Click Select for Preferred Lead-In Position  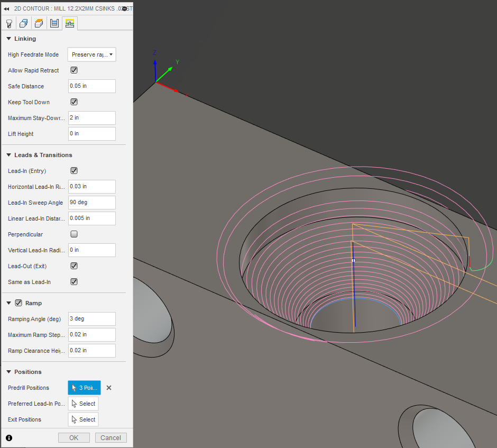point(84,404)
